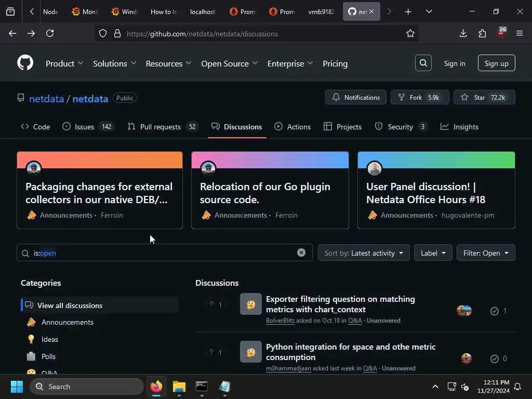Reload the current page
This screenshot has width=532, height=399.
[50, 33]
